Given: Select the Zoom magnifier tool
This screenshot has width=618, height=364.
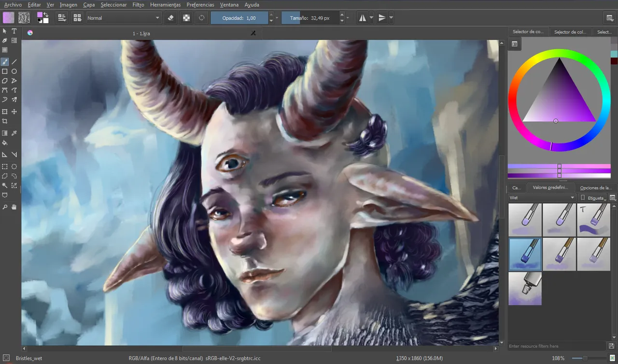Looking at the screenshot, I should point(5,207).
